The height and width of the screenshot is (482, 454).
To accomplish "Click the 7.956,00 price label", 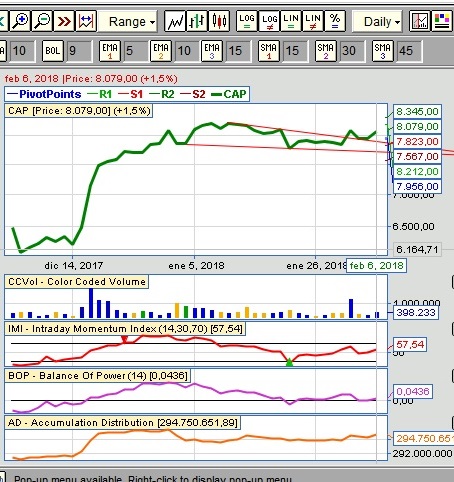I will point(417,186).
